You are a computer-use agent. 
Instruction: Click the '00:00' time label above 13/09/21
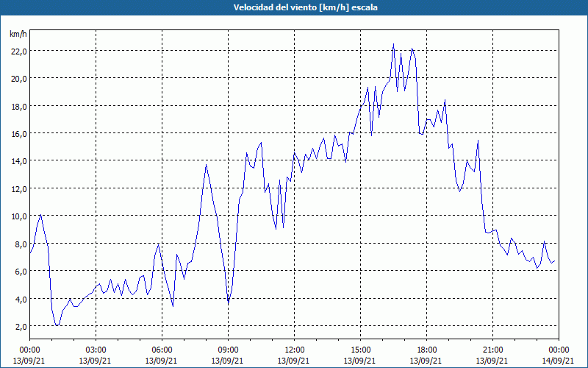coord(29,350)
